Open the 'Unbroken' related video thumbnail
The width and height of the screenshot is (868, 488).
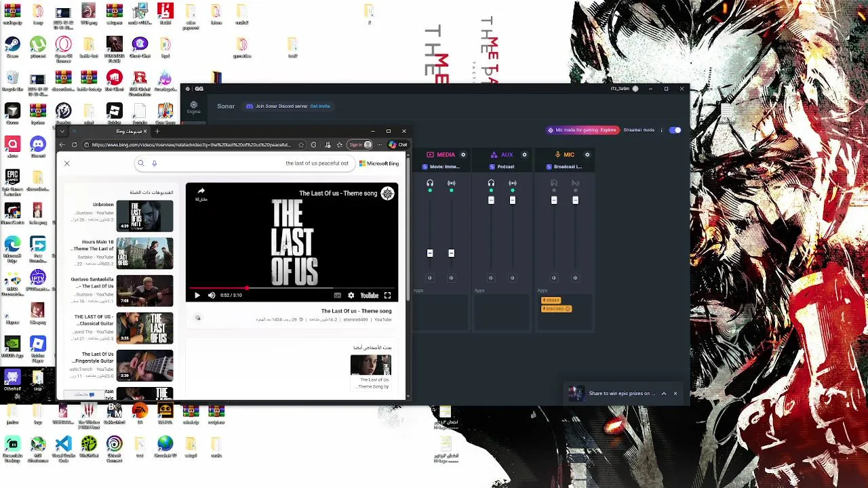pyautogui.click(x=144, y=216)
